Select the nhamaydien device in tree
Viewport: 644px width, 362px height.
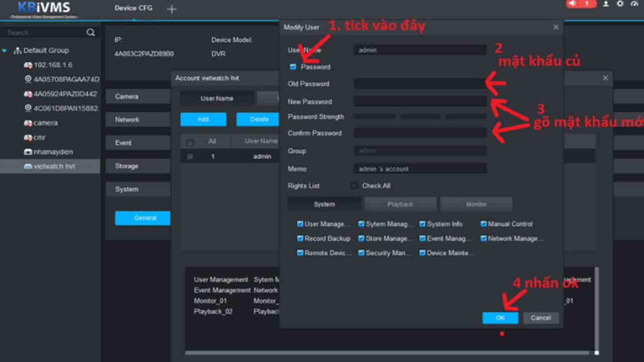[x=53, y=152]
